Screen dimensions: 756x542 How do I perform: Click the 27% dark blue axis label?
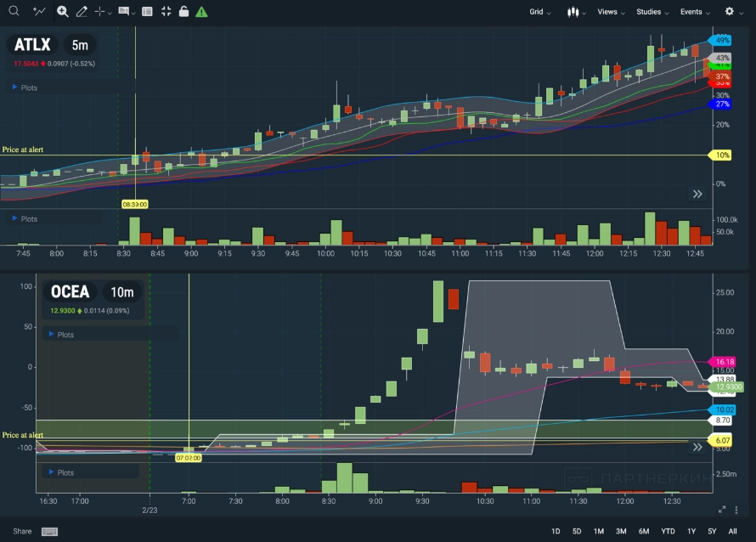pos(720,104)
